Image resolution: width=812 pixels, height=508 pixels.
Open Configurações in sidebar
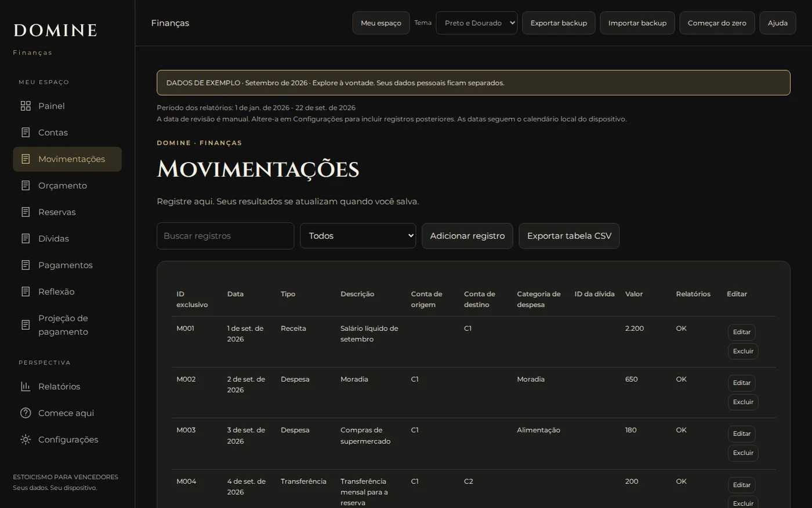click(67, 439)
